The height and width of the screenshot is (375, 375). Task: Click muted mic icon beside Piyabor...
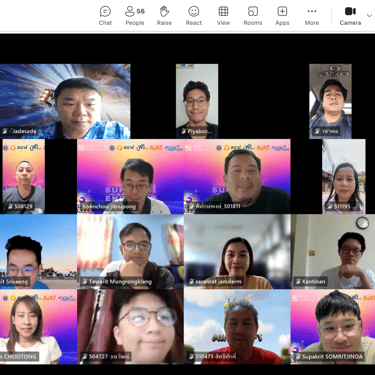tap(183, 131)
